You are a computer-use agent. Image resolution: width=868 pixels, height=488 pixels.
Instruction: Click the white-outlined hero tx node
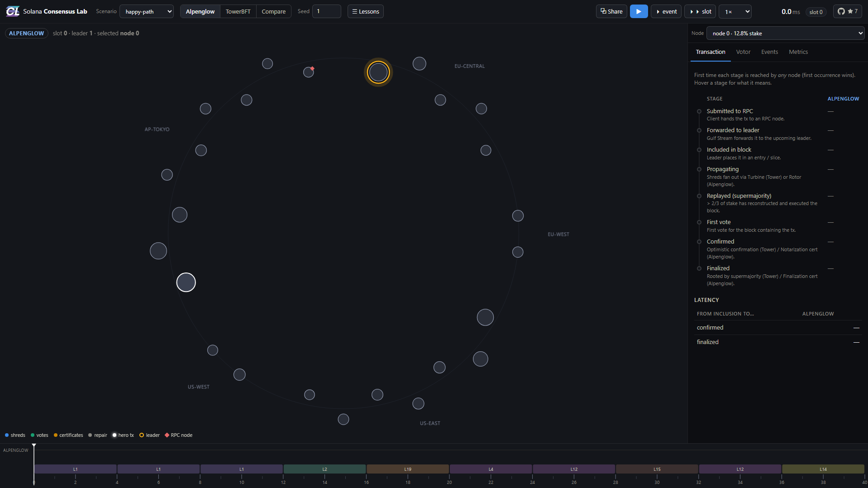coord(186,282)
